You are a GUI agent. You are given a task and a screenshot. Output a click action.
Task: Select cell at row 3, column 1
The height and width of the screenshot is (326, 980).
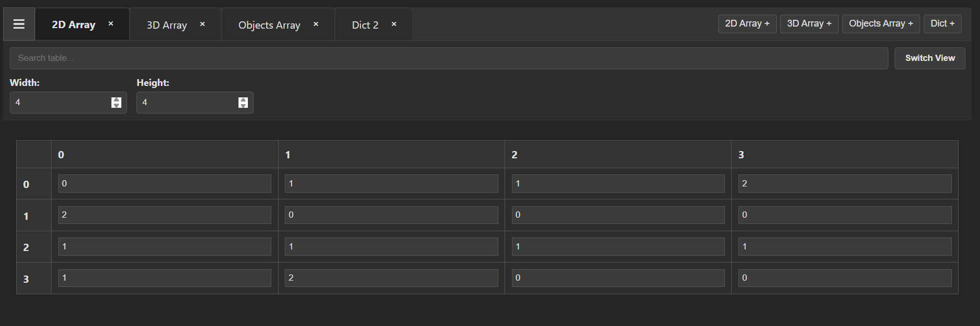point(391,278)
